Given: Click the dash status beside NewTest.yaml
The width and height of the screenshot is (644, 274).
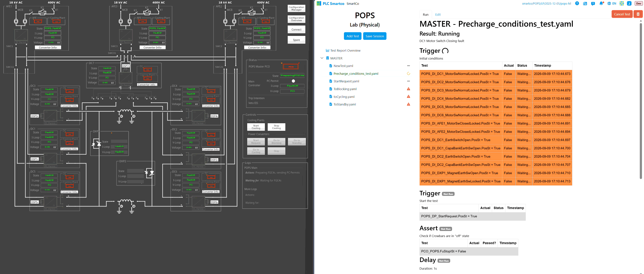Looking at the screenshot, I should point(409,66).
